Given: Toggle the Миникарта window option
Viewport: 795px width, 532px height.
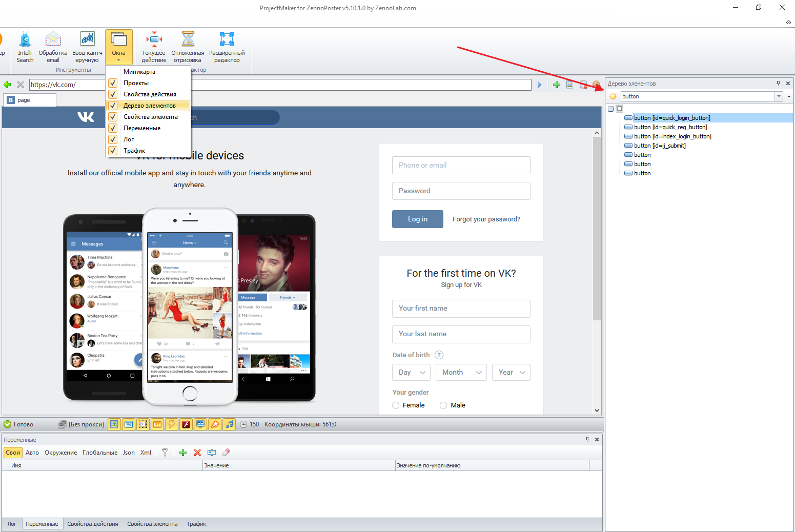Looking at the screenshot, I should [139, 72].
